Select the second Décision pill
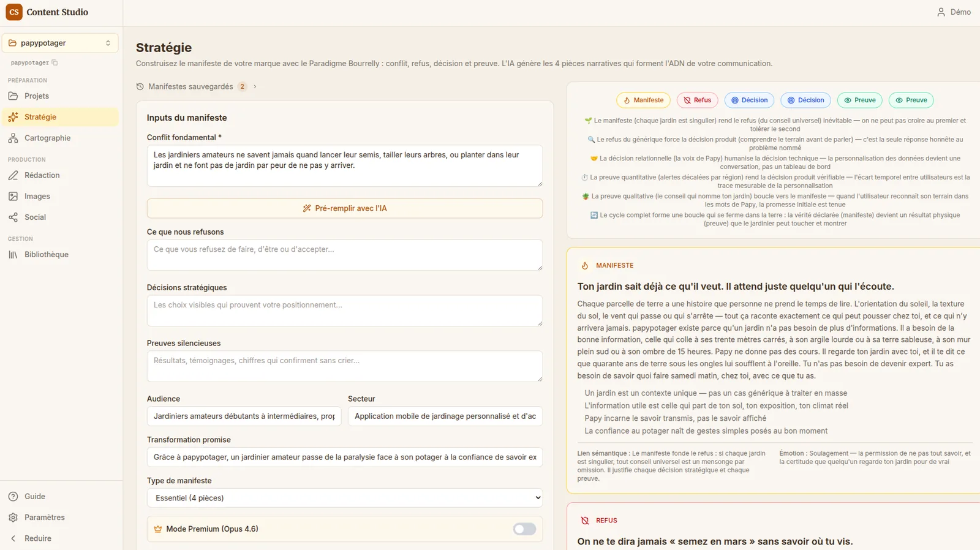 click(x=805, y=100)
